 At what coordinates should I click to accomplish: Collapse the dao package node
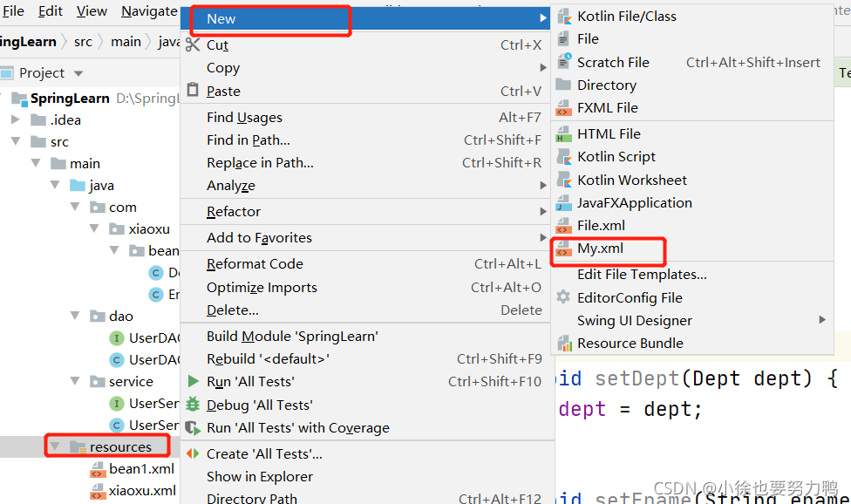coord(75,316)
